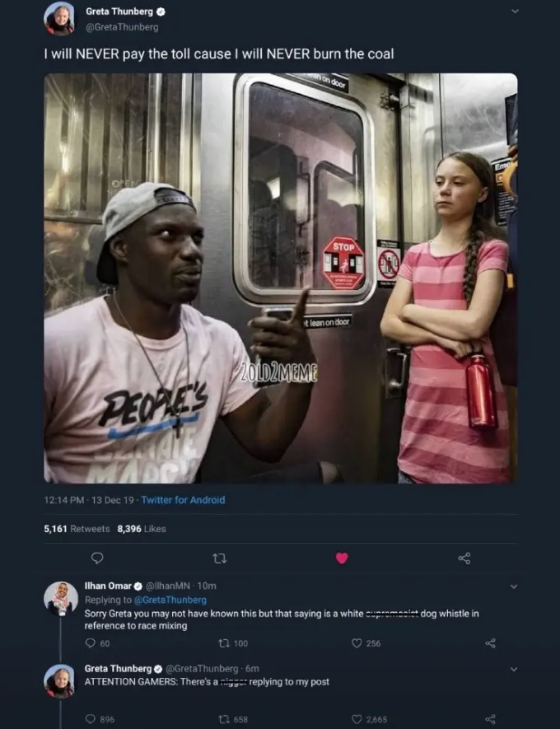View the list of 5,161 Retweets

click(x=77, y=529)
